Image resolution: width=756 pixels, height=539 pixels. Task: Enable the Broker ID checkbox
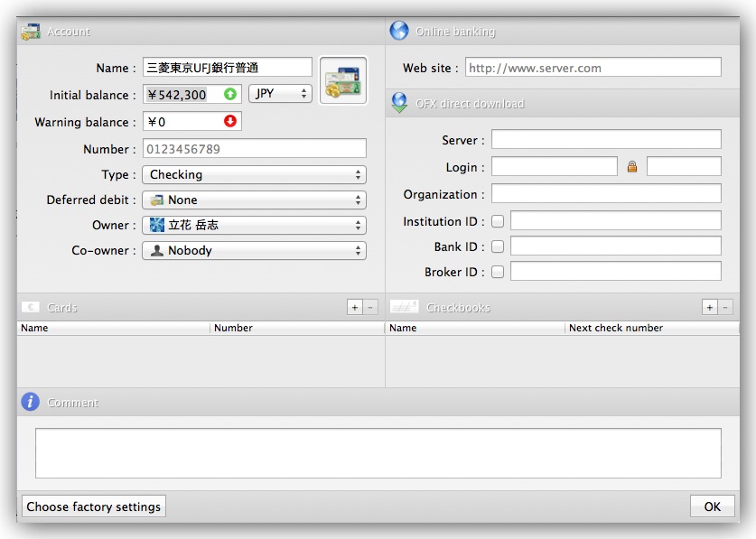[x=498, y=272]
